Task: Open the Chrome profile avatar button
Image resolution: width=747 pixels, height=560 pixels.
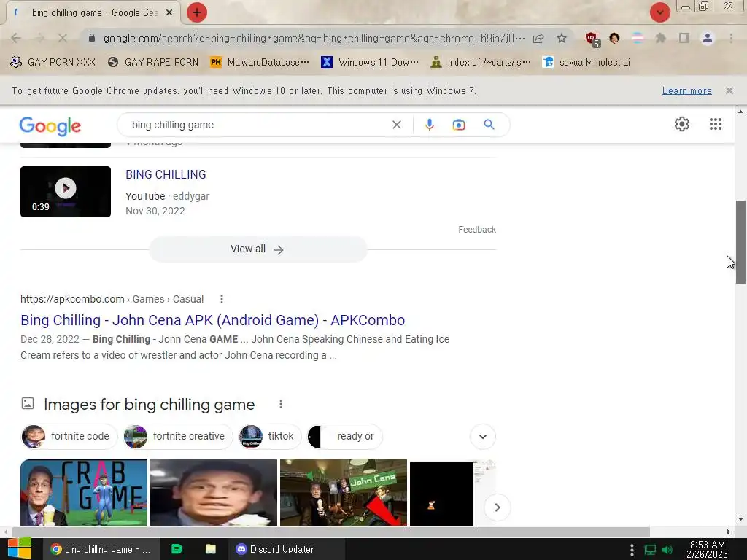Action: click(708, 38)
